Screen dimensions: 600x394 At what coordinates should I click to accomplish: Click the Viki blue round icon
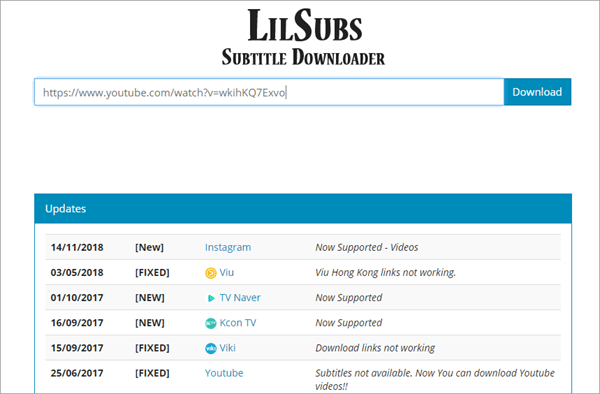(x=210, y=348)
